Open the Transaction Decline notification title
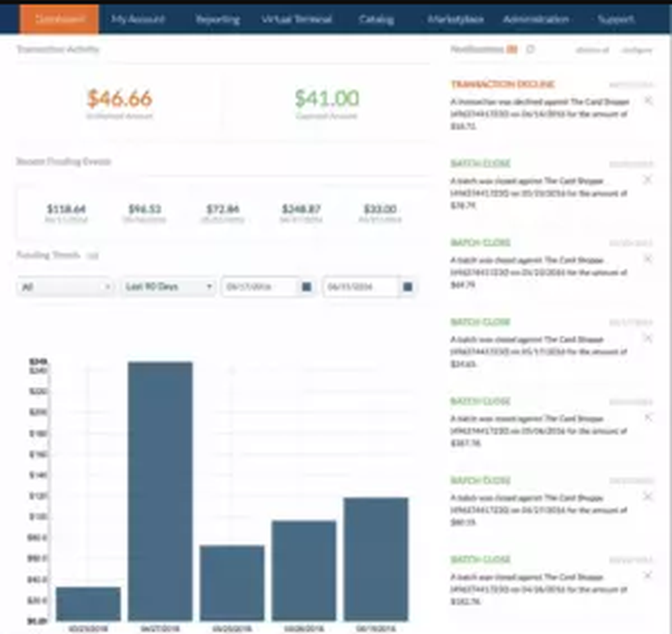Viewport: 672px width, 634px height. click(503, 84)
